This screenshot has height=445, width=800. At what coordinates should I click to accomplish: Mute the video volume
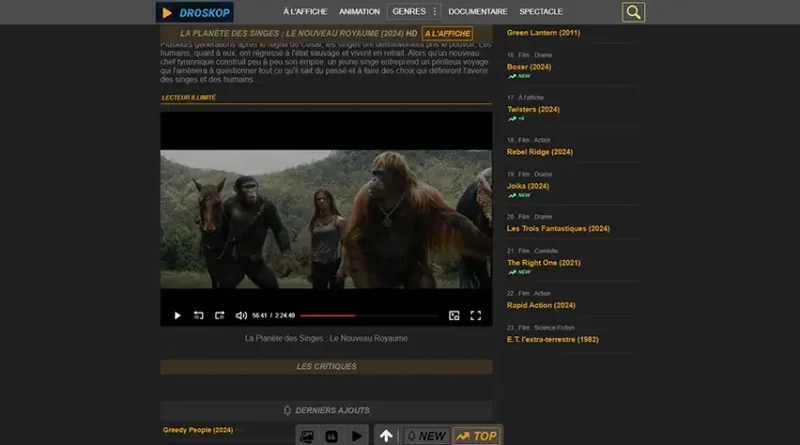(x=241, y=315)
